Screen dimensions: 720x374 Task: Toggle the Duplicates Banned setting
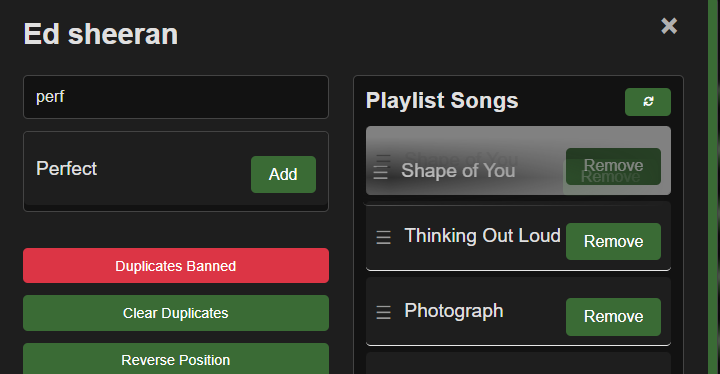tap(176, 266)
